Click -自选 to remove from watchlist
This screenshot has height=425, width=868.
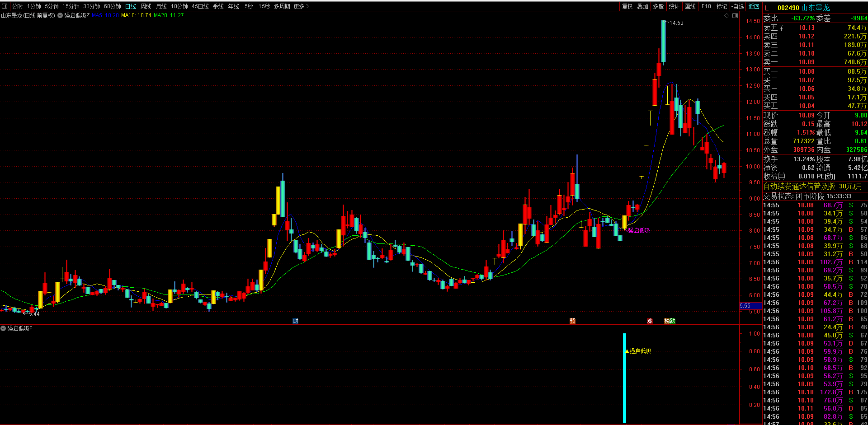point(738,6)
